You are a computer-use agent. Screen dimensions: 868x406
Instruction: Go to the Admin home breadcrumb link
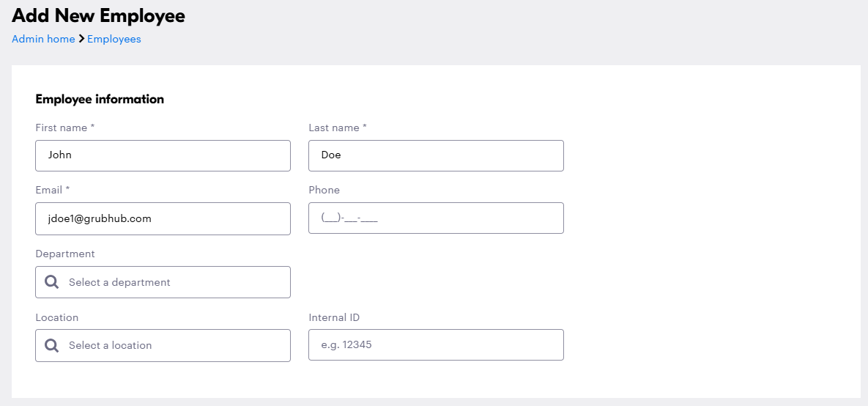[x=43, y=39]
